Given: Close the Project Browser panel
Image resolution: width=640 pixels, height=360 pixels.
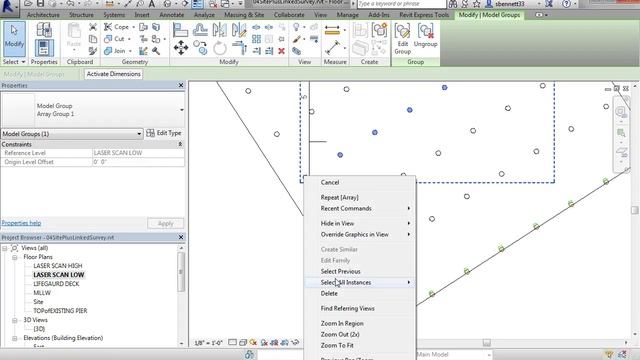Looking at the screenshot, I should click(181, 237).
